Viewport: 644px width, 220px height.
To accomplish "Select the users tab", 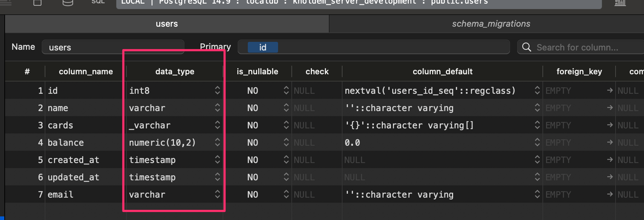I will [167, 24].
